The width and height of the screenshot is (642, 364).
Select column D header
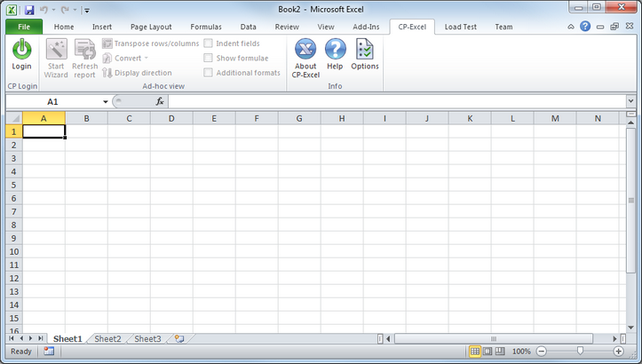click(171, 118)
